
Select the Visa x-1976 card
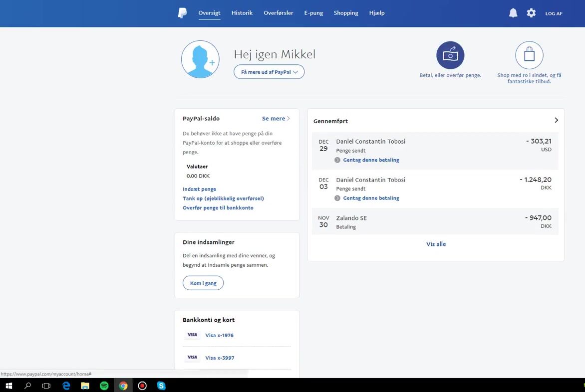pos(219,335)
